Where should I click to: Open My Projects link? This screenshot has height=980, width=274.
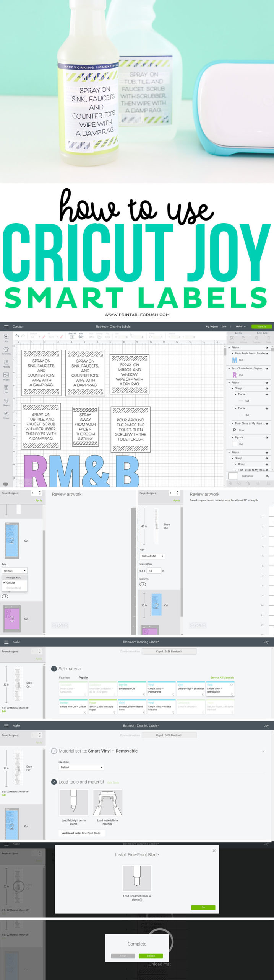212,327
